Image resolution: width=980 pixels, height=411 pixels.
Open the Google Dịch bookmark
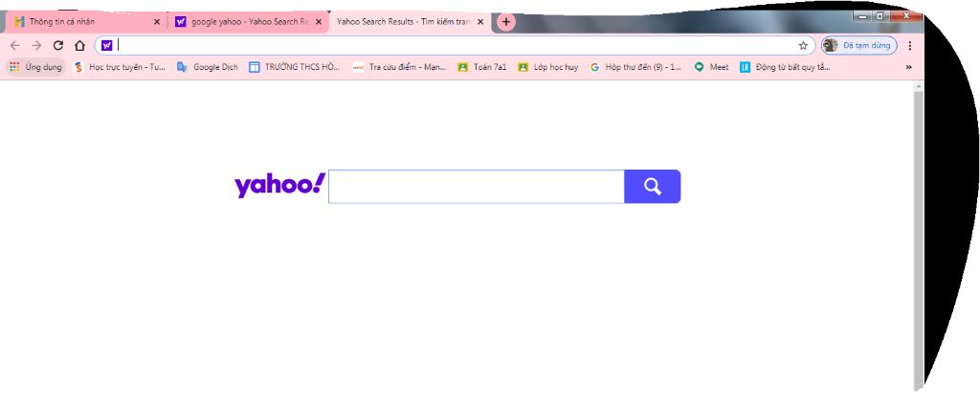pyautogui.click(x=208, y=67)
